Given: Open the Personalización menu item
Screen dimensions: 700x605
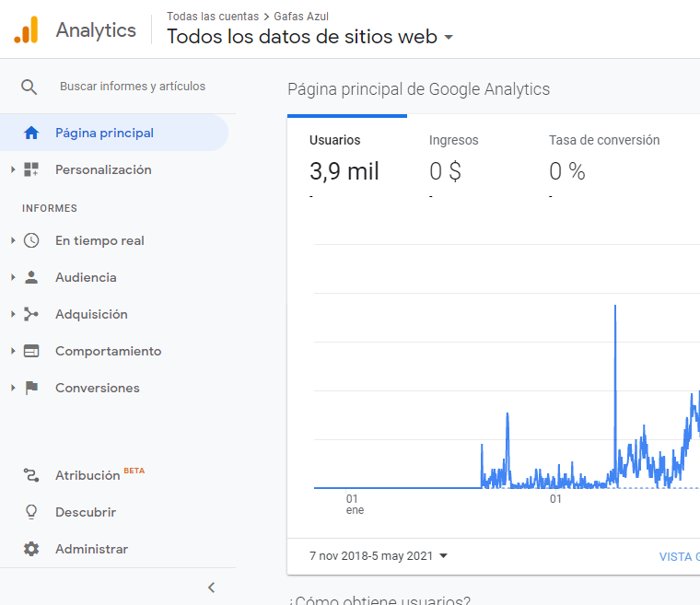Looking at the screenshot, I should click(x=103, y=169).
